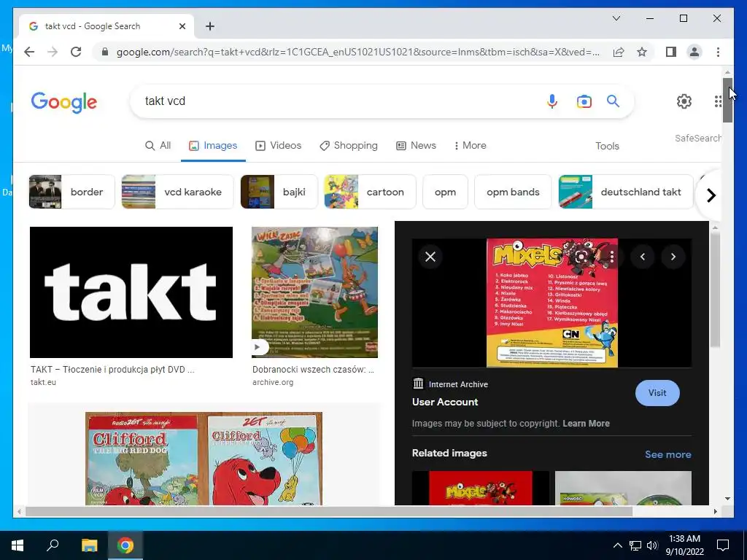Search by image using the camera icon
The height and width of the screenshot is (560, 747).
tap(584, 101)
